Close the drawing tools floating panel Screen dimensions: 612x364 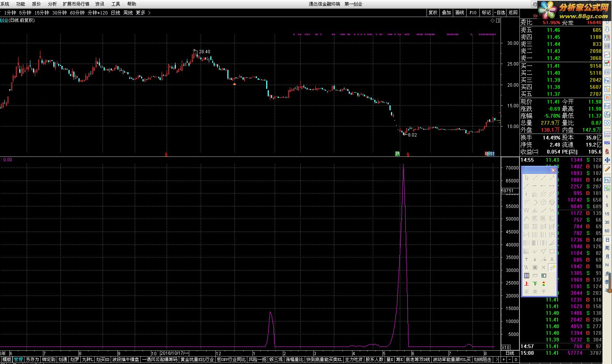[553, 170]
